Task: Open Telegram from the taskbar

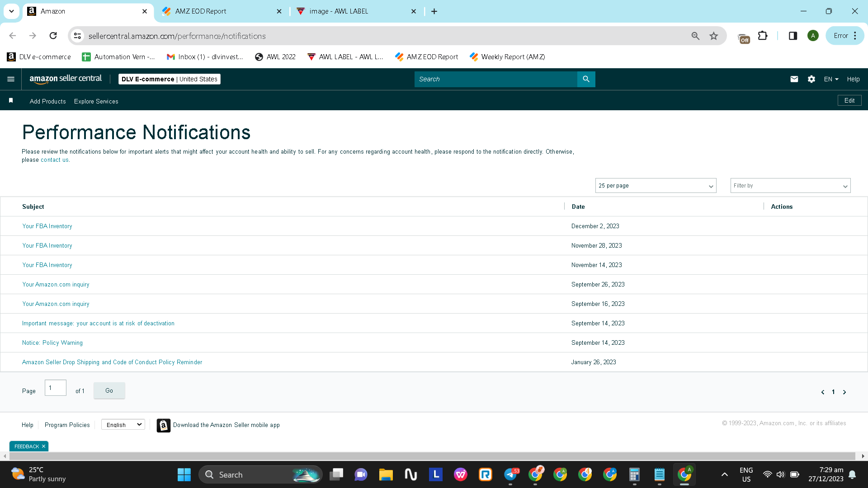Action: point(510,474)
